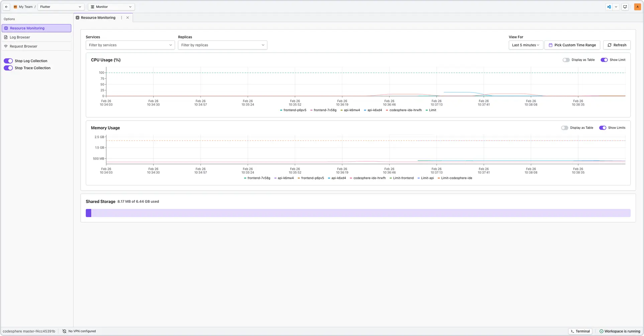Viewport: 644px width, 336px height.
Task: Switch to the Resource Monitoring tab
Action: [98, 17]
